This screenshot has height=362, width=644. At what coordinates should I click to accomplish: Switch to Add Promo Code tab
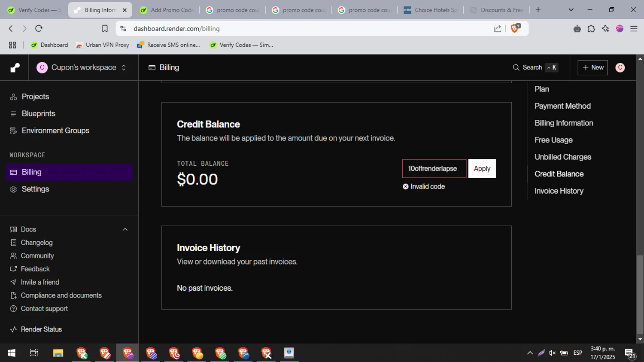(167, 10)
